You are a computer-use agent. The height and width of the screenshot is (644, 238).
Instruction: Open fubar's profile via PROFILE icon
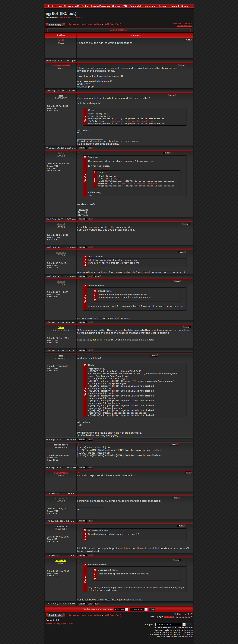tap(82, 350)
